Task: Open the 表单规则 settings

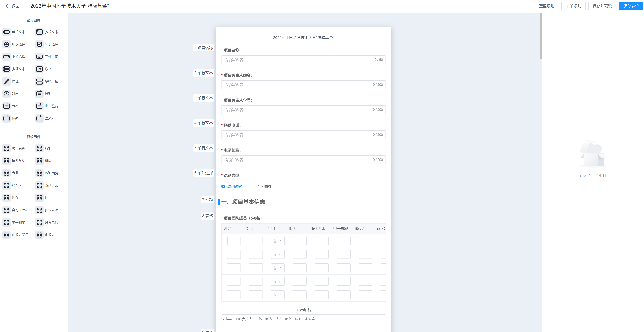Action: coord(574,6)
